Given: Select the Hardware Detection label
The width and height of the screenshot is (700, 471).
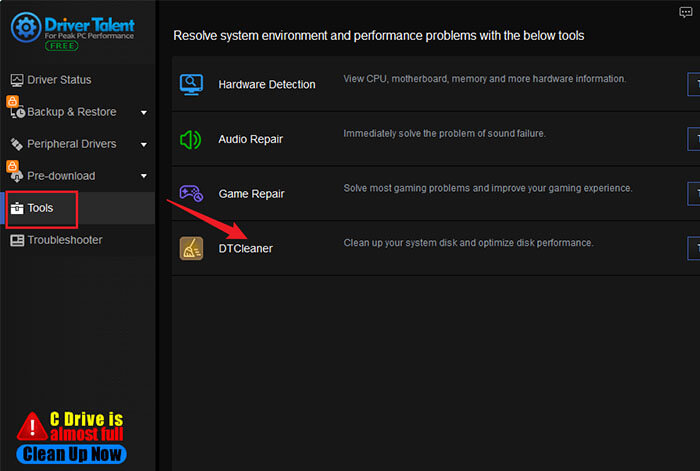Looking at the screenshot, I should [x=267, y=84].
